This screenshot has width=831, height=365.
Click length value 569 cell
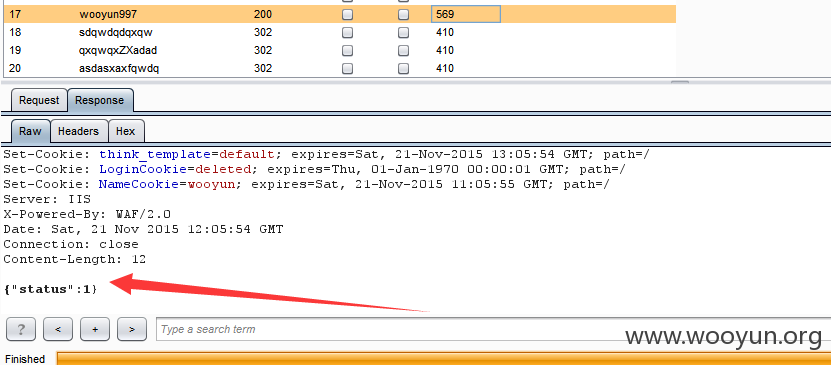466,14
